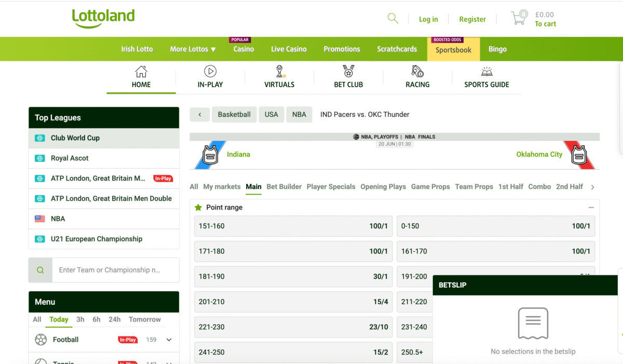Click the Royal Ascot globe icon
The height and width of the screenshot is (364, 623).
click(39, 158)
